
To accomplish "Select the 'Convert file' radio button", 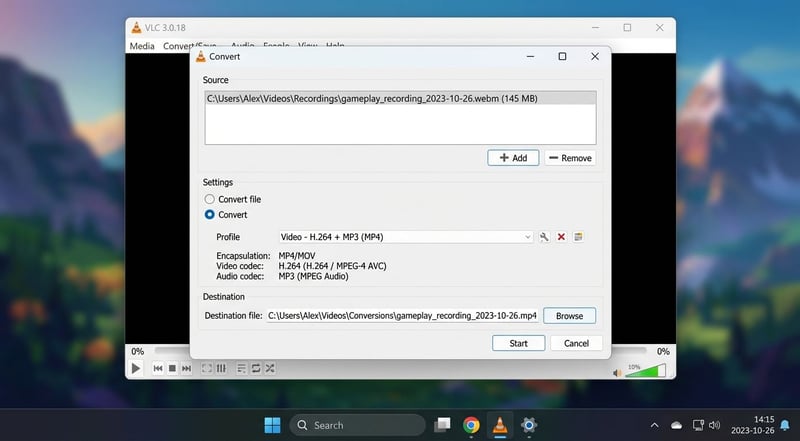I will tap(209, 199).
